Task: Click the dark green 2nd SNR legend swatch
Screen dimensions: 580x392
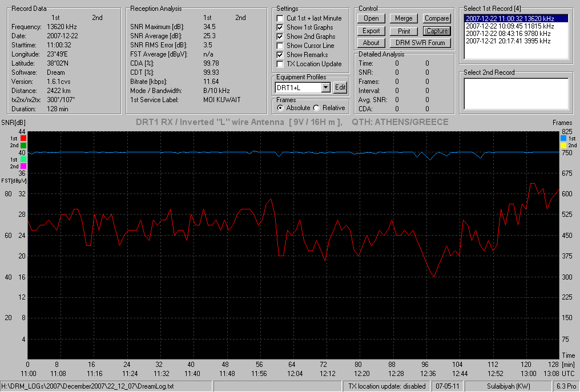Action: tap(23, 146)
